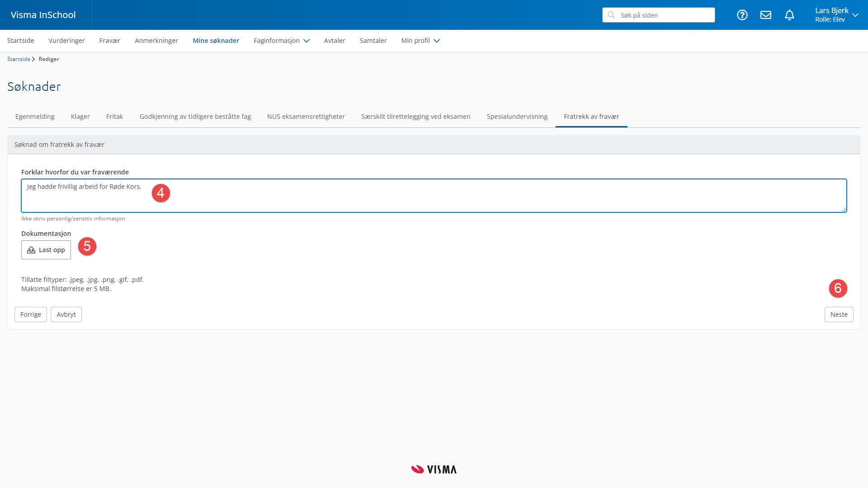The image size is (868, 488).
Task: Click the Startside breadcrumb link
Action: coord(19,59)
